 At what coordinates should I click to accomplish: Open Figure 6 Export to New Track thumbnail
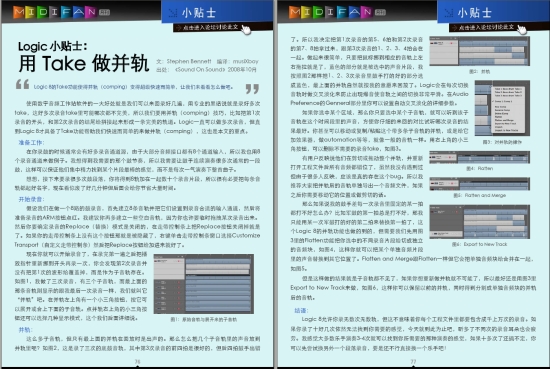(479, 222)
